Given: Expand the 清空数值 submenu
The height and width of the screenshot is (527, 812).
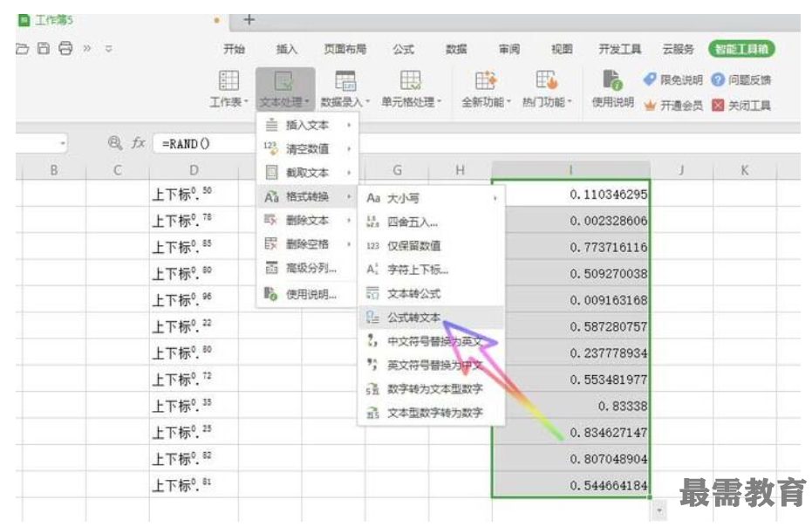Looking at the screenshot, I should point(308,148).
